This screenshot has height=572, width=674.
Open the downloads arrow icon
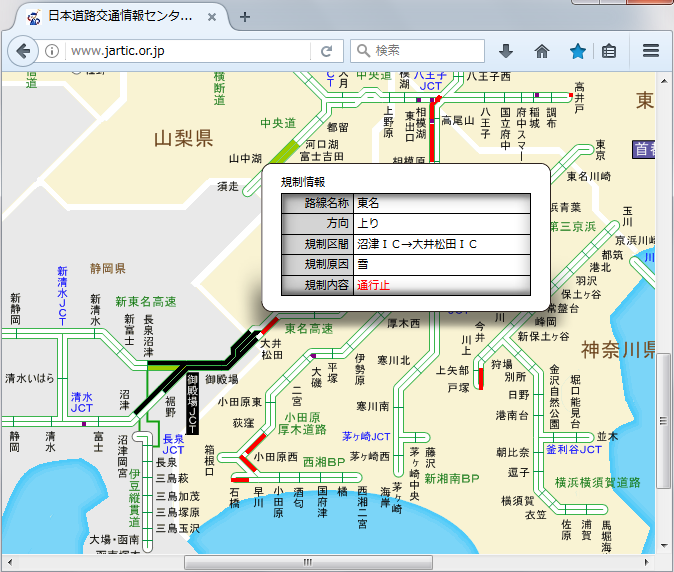pyautogui.click(x=506, y=51)
